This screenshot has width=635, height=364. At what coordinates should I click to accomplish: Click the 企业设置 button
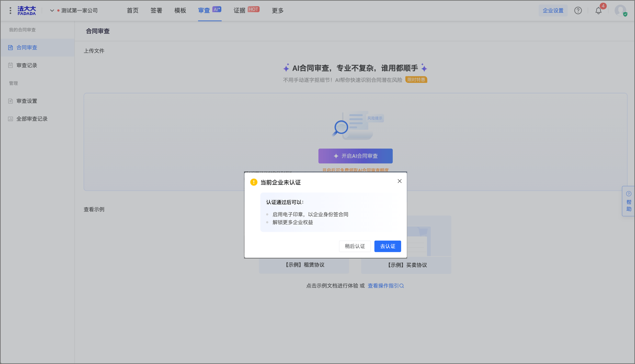pyautogui.click(x=553, y=11)
